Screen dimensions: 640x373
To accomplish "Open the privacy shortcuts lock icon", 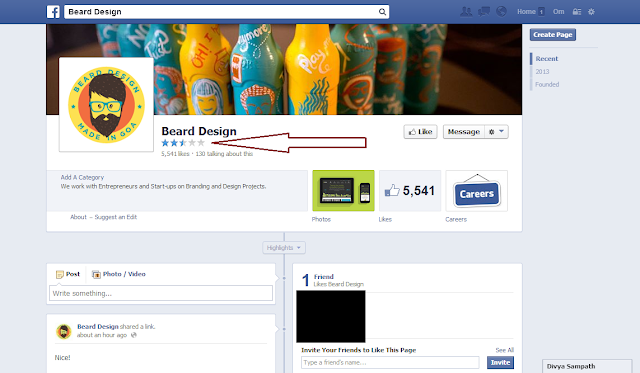I will (x=577, y=12).
